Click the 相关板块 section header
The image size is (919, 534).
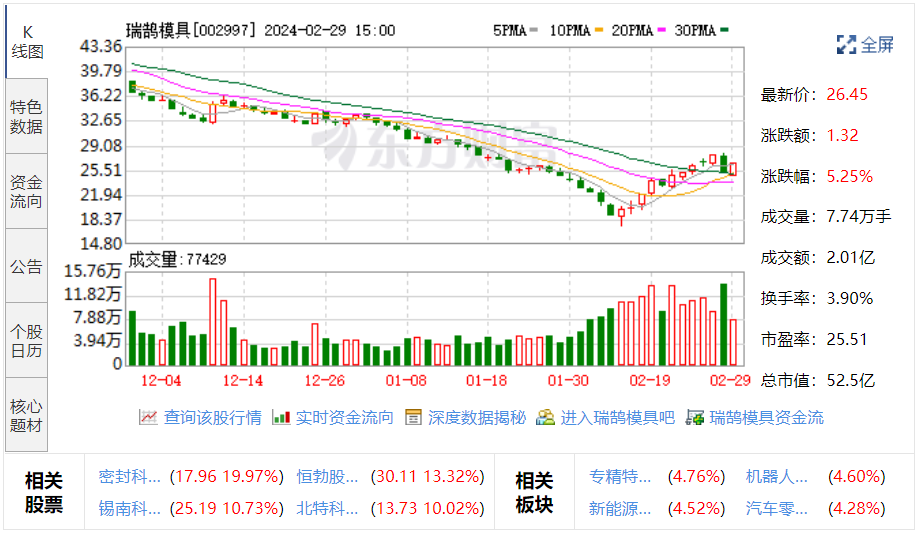coord(534,492)
